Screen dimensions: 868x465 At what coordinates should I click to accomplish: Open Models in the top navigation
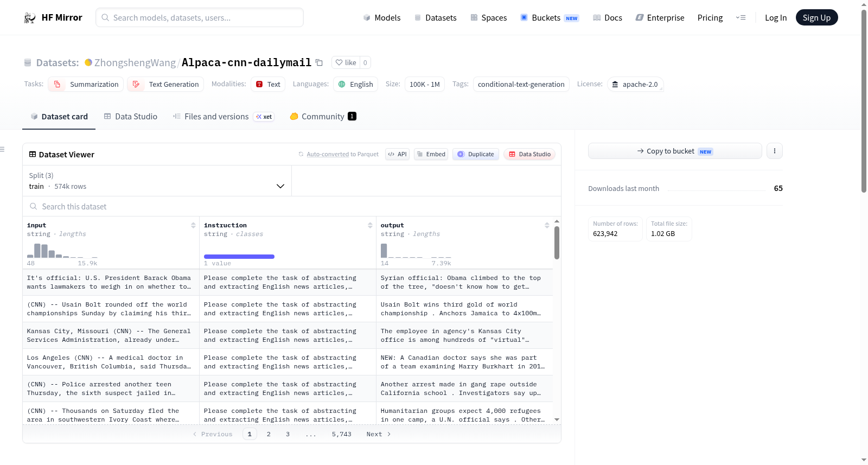click(x=382, y=18)
